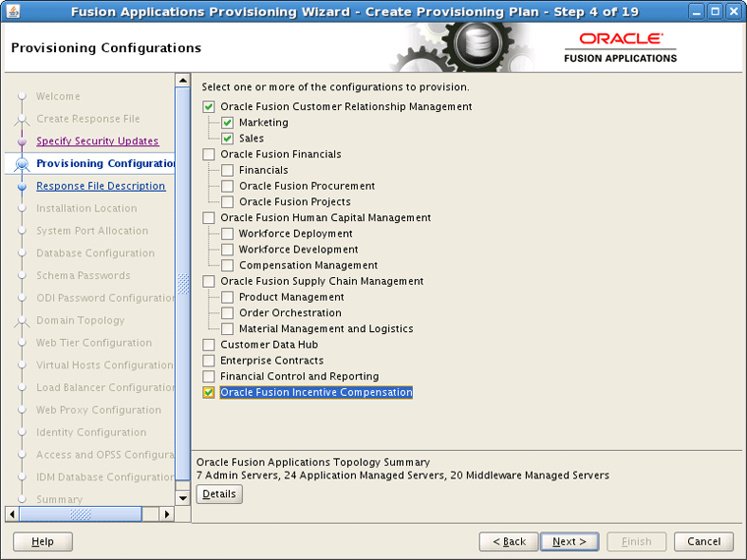The image size is (747, 560).
Task: Click the Summary step label
Action: click(60, 499)
